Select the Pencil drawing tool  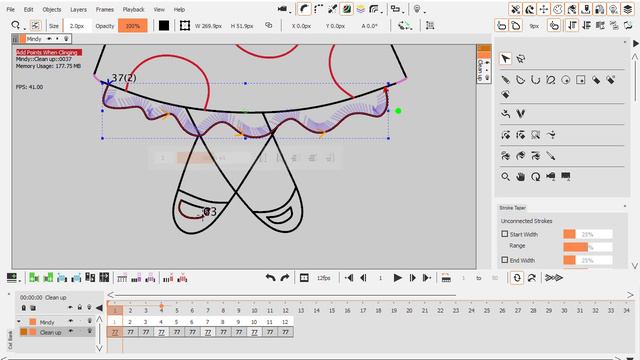(505, 80)
